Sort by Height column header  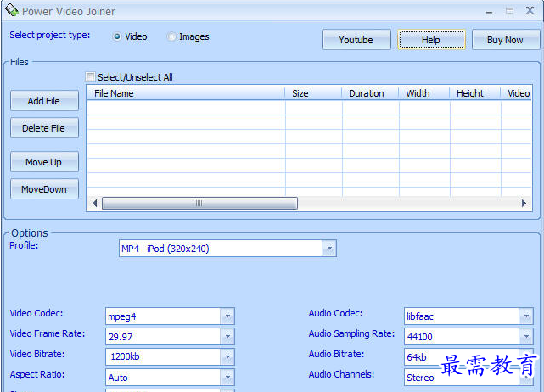click(x=475, y=93)
